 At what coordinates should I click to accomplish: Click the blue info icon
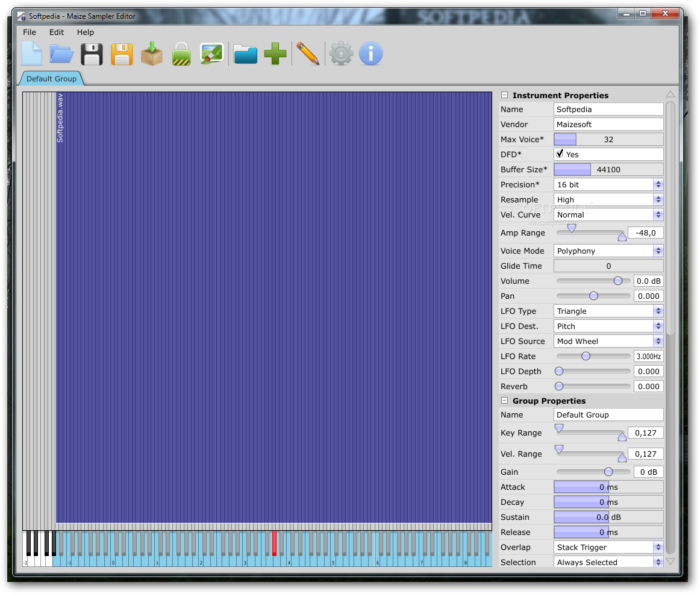point(371,54)
